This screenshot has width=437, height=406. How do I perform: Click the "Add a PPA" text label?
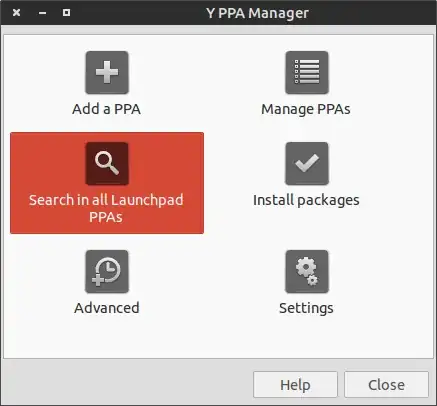[106, 109]
